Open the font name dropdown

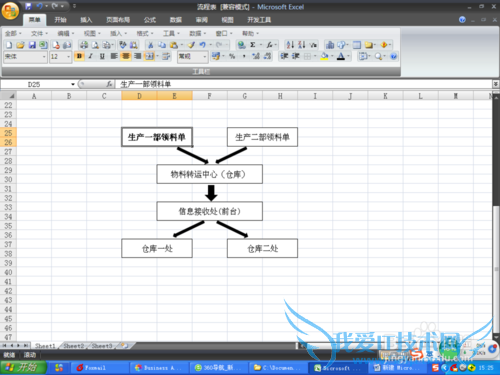(x=44, y=57)
